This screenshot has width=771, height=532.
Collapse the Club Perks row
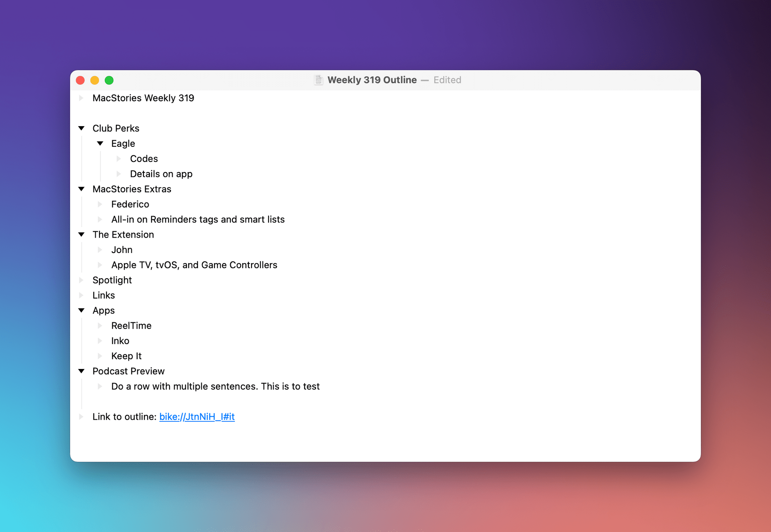pos(81,128)
